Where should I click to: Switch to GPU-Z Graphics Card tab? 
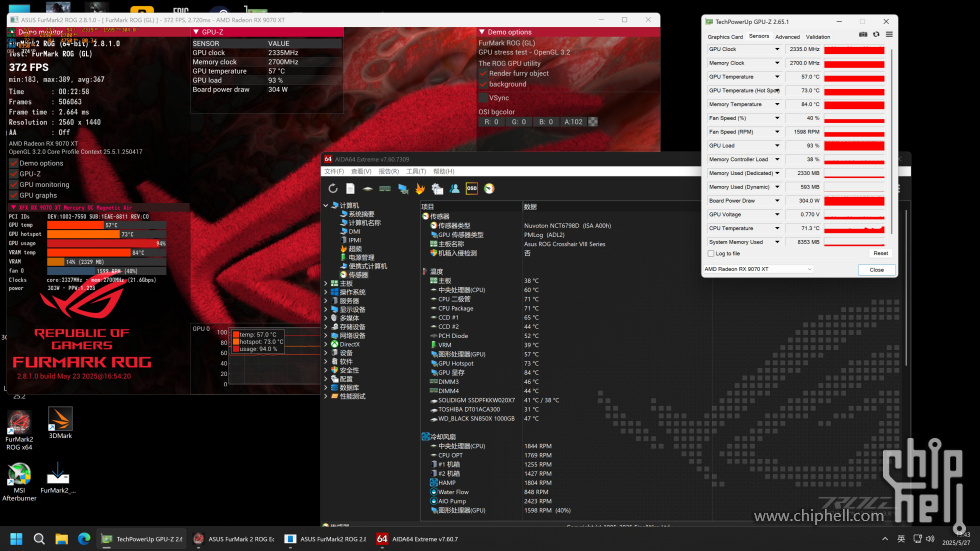pos(725,37)
